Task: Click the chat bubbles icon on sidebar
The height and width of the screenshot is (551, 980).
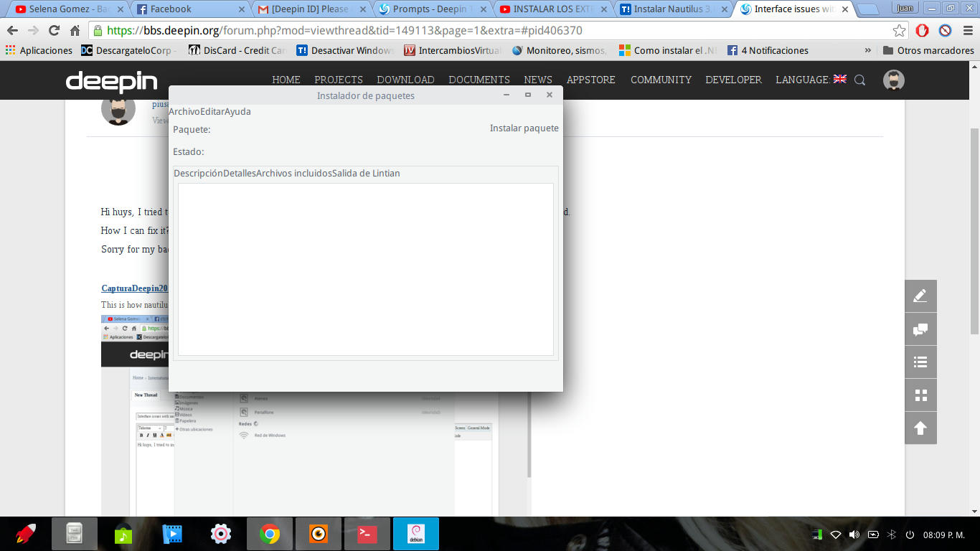Action: [920, 329]
